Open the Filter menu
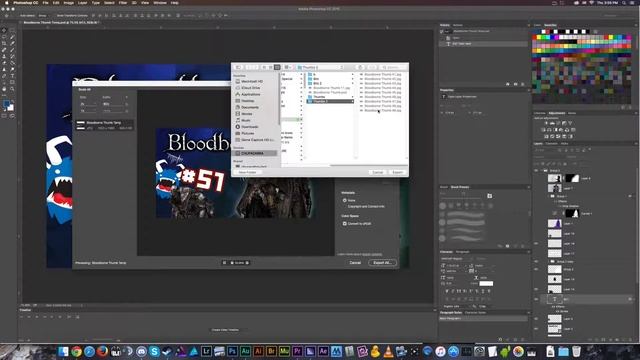The height and width of the screenshot is (360, 640). (123, 3)
